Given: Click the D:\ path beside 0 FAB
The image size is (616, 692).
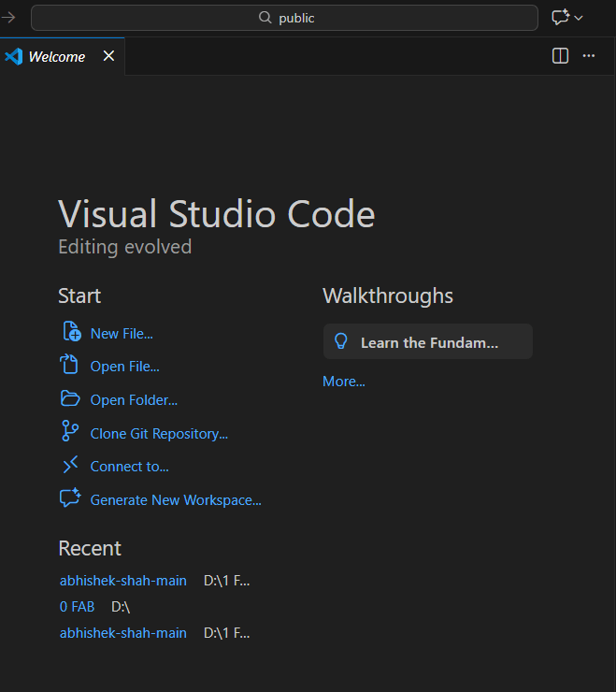Looking at the screenshot, I should coord(120,607).
